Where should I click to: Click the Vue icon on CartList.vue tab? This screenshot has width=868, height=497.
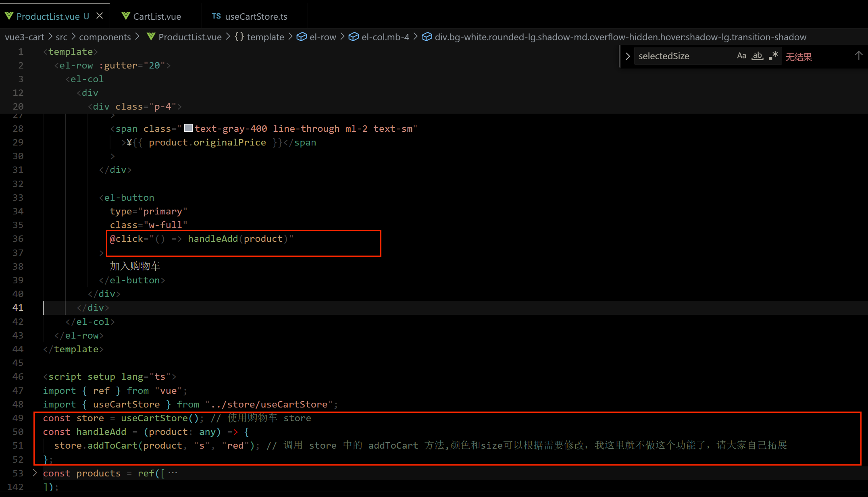[126, 16]
